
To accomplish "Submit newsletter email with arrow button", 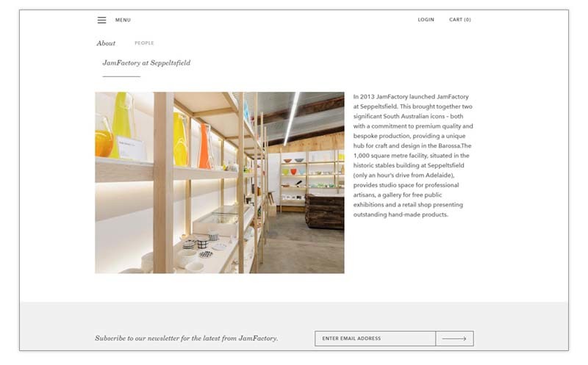I will click(454, 339).
